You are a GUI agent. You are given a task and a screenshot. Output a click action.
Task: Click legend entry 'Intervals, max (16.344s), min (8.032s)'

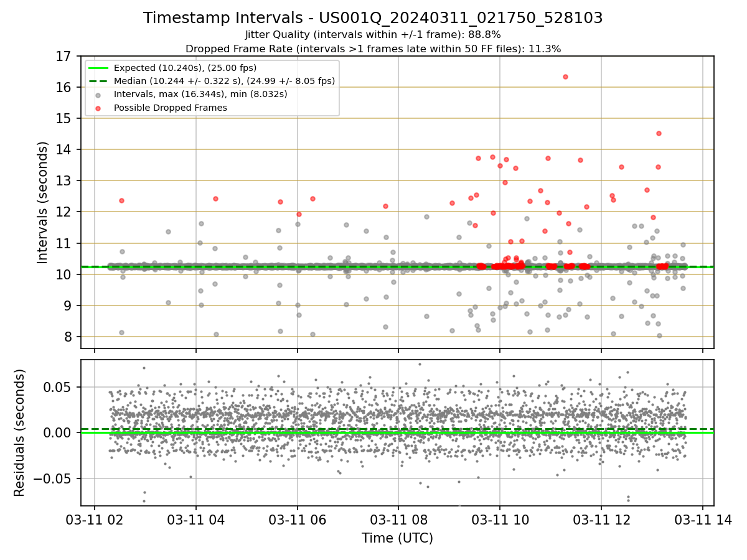tap(200, 95)
